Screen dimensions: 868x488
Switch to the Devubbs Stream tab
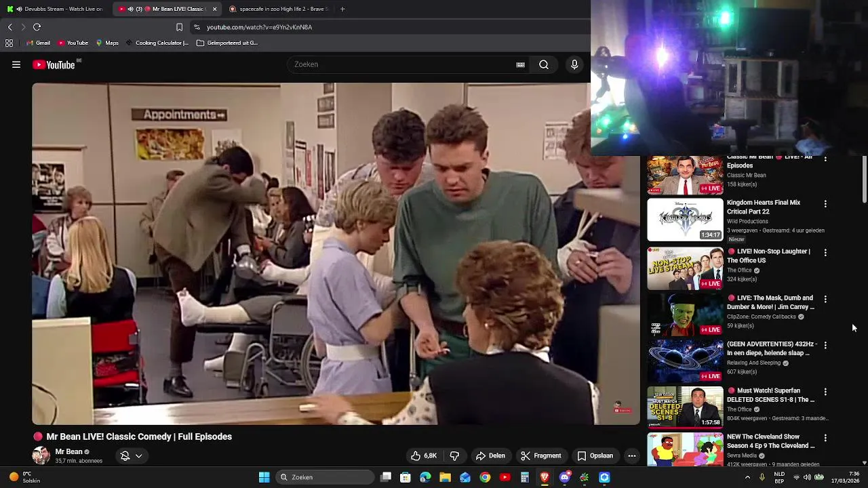click(56, 9)
